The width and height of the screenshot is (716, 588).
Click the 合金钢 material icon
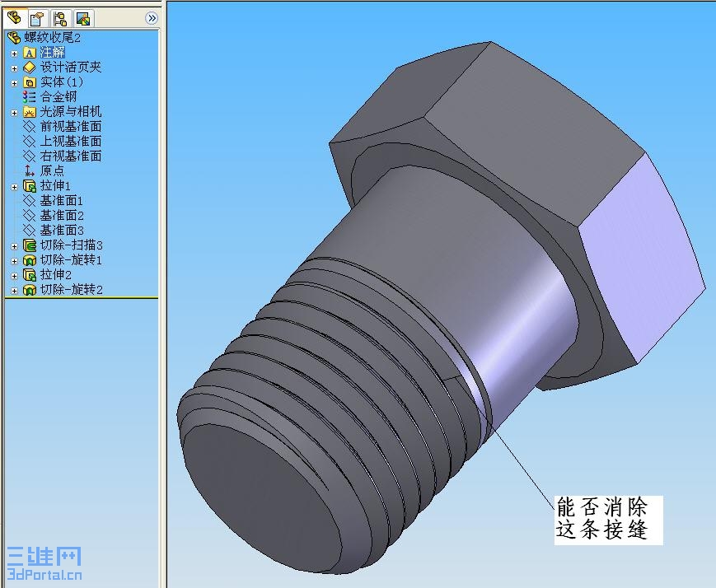[29, 97]
